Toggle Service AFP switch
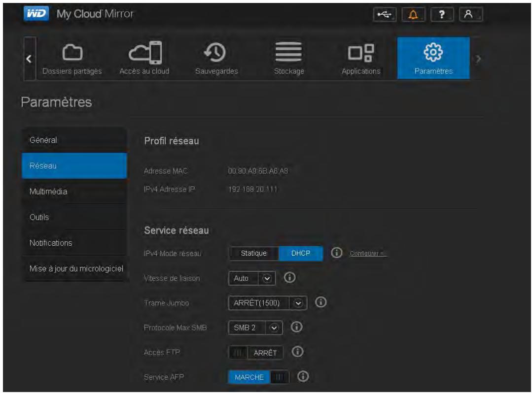Viewport: 532px width, 393px height. coord(258,377)
